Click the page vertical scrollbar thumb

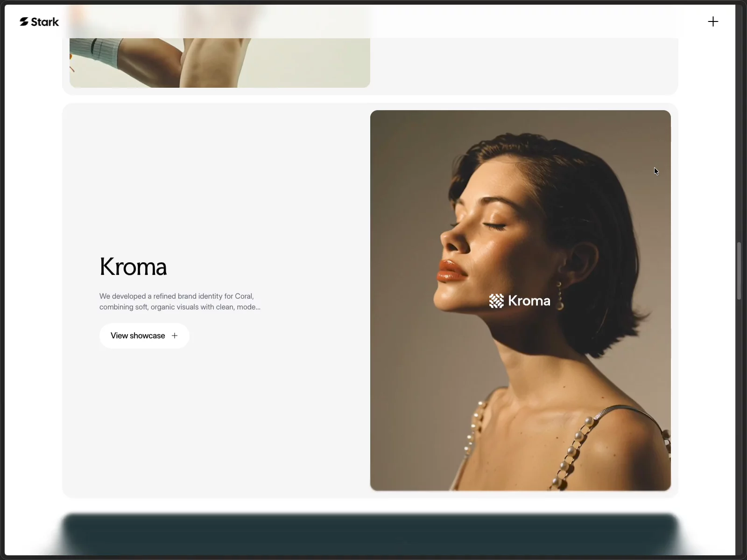click(739, 271)
